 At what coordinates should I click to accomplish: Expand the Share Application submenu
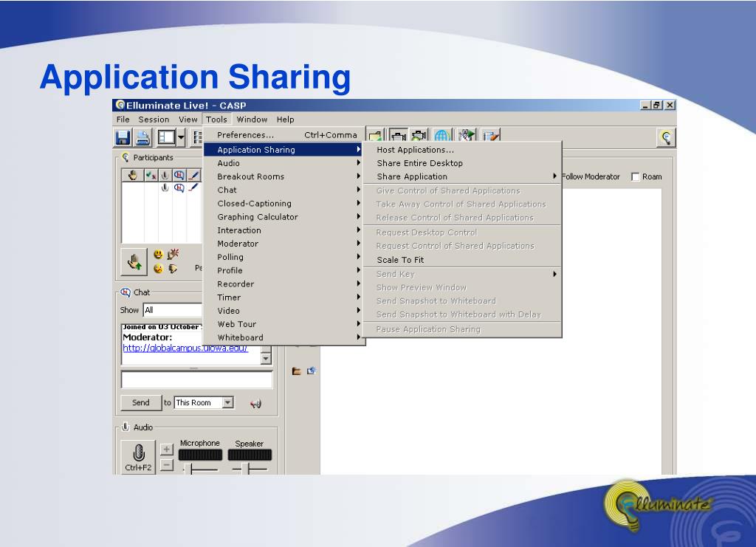click(462, 177)
